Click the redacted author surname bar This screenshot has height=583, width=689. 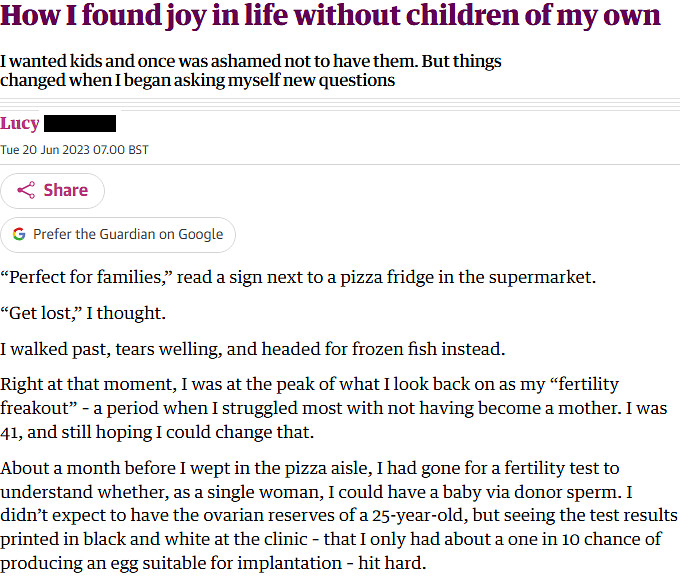81,124
